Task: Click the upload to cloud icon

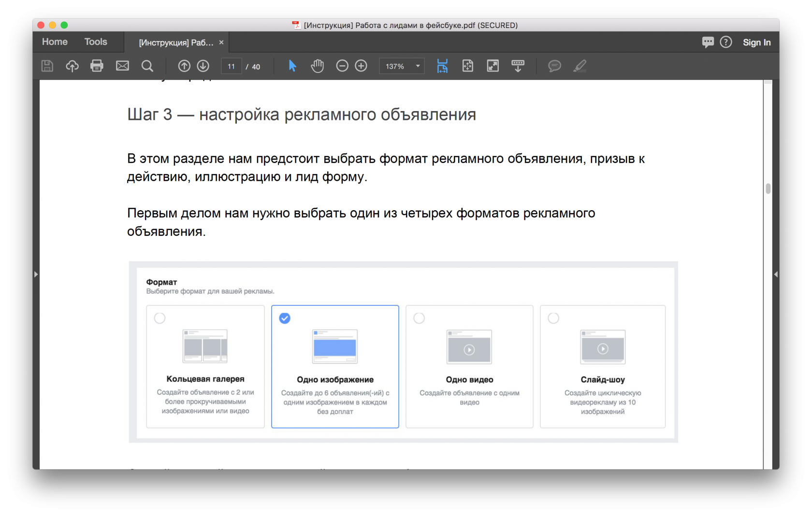Action: click(x=72, y=66)
